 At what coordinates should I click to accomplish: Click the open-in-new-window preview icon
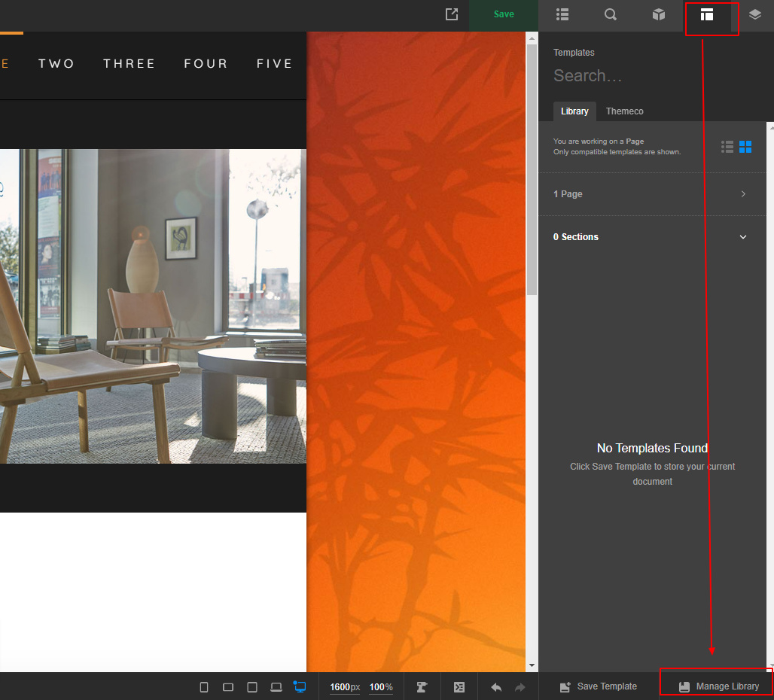452,14
